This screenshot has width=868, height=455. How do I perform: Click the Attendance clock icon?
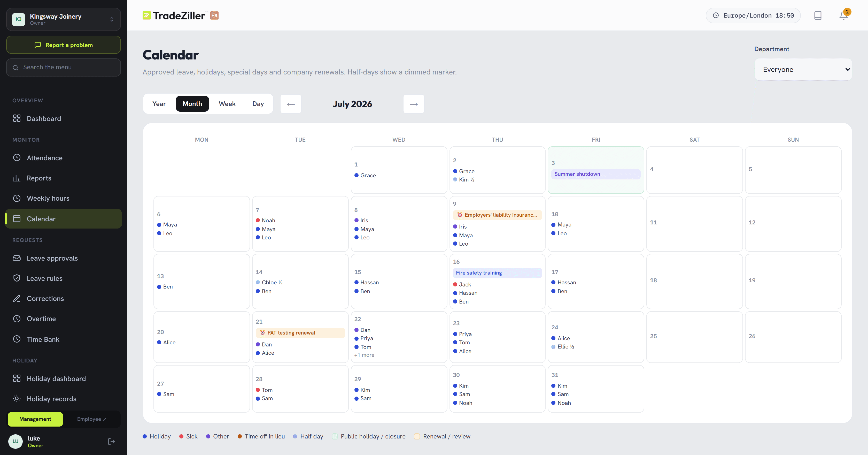point(17,157)
